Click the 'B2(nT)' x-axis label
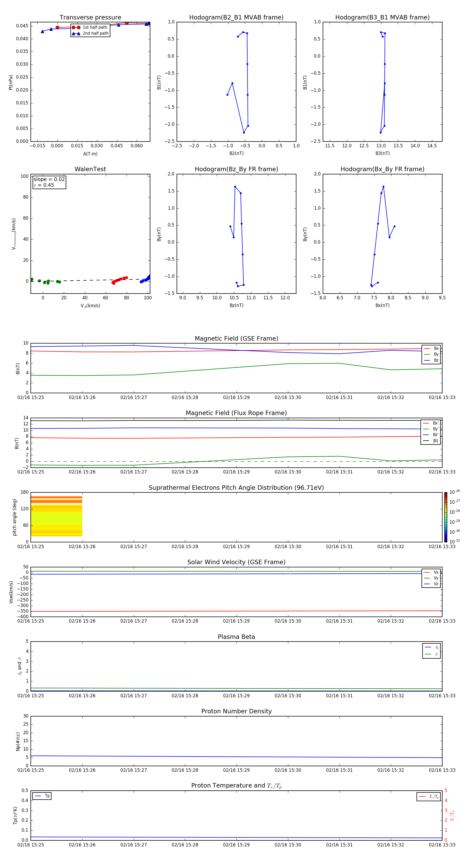473x868 pixels. [x=236, y=153]
